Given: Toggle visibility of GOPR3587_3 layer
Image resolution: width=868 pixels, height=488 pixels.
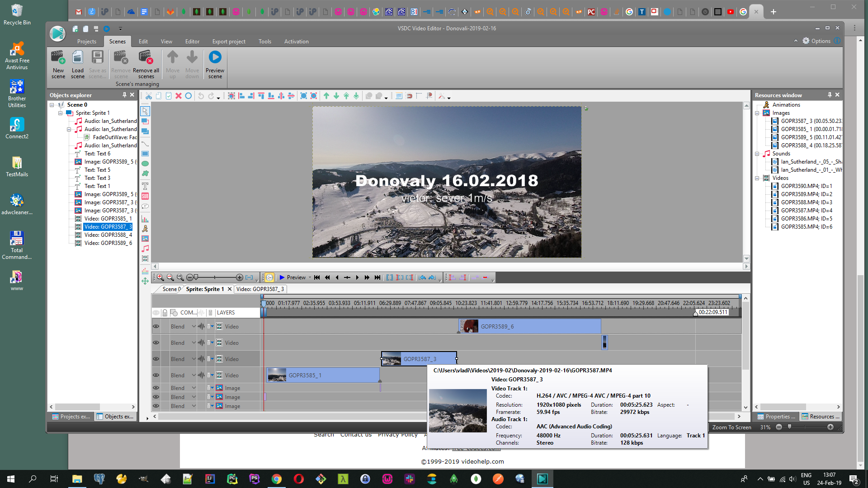Looking at the screenshot, I should pyautogui.click(x=156, y=359).
